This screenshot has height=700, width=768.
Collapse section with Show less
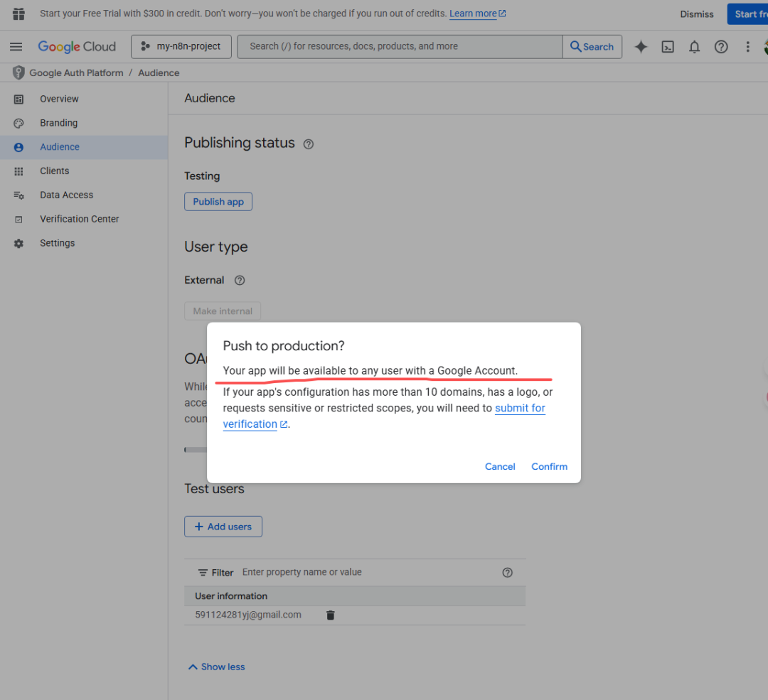click(x=216, y=667)
